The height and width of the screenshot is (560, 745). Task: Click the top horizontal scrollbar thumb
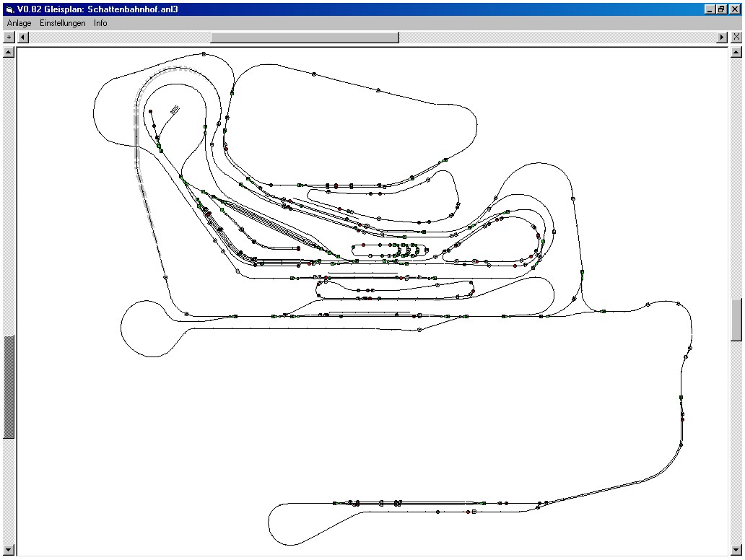coord(304,37)
